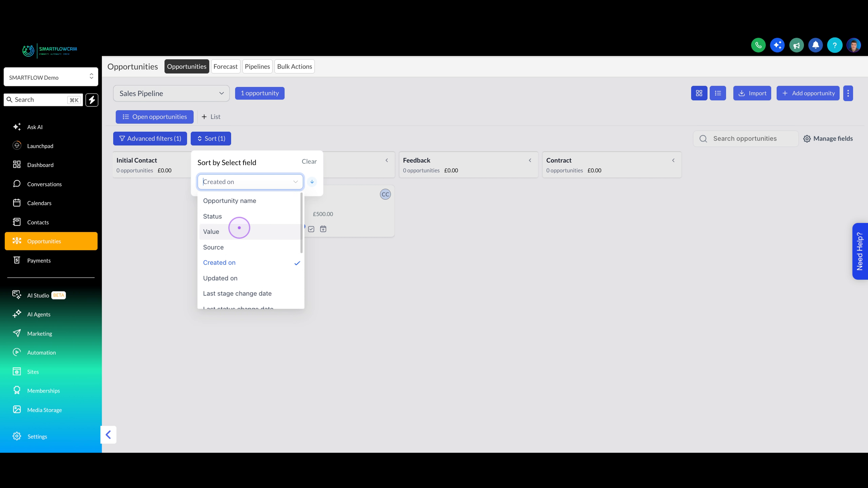Open the SMARTFLOW Demo account switcher
This screenshot has width=868, height=488.
coord(51,77)
